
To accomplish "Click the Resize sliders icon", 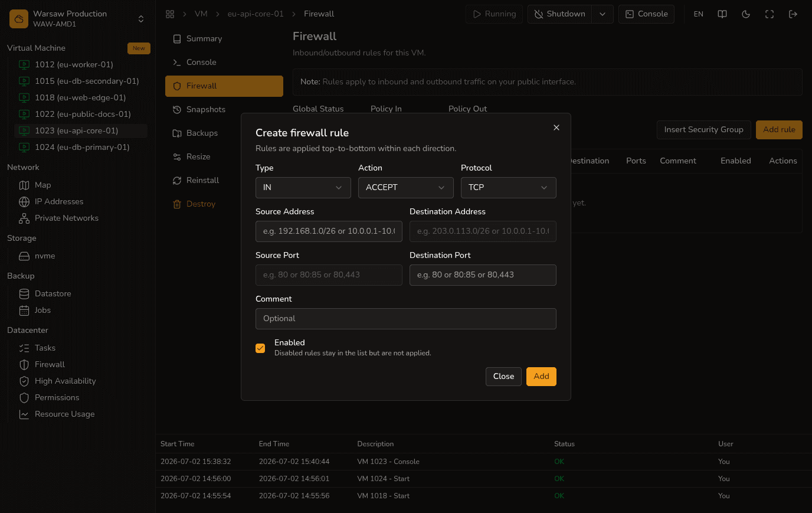I will tap(177, 156).
